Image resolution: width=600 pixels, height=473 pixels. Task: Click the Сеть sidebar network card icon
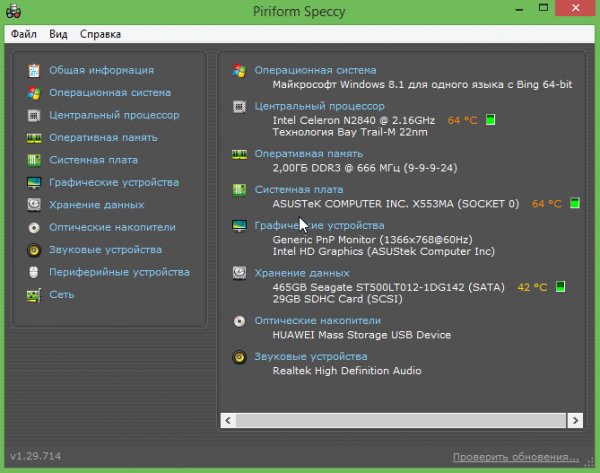coord(34,295)
